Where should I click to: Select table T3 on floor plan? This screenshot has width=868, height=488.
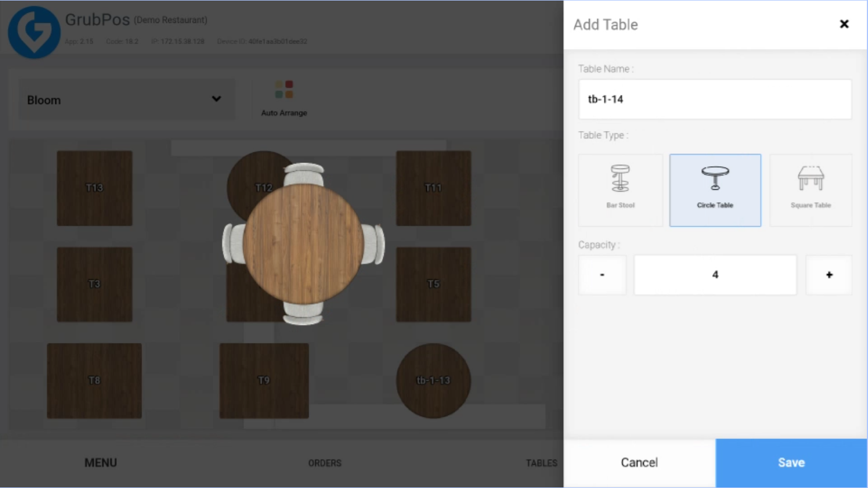point(94,284)
